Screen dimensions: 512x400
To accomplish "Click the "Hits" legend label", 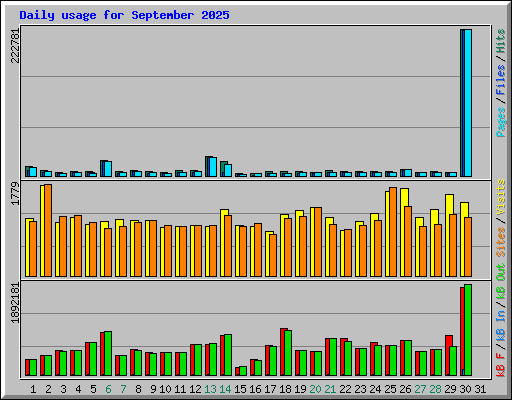I will click(501, 41).
